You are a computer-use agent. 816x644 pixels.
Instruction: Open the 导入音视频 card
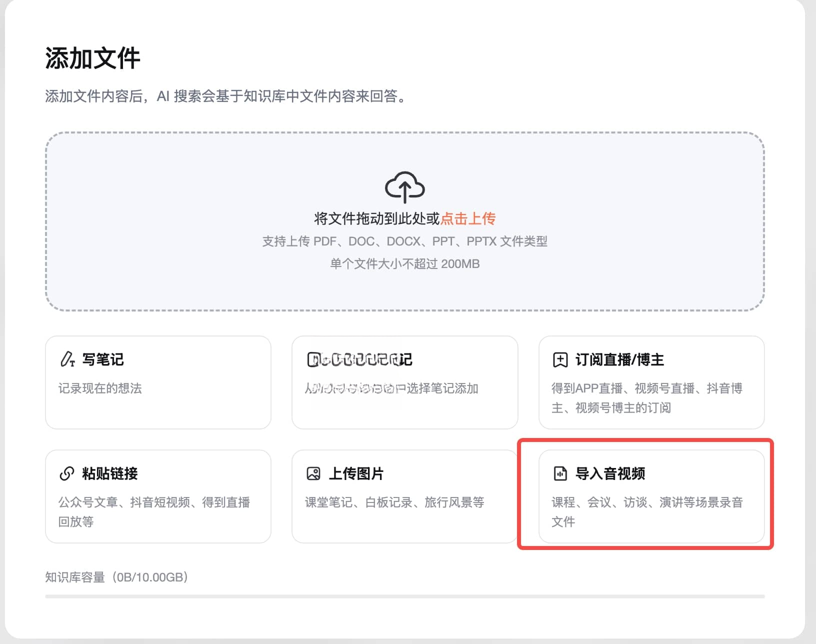tap(651, 496)
